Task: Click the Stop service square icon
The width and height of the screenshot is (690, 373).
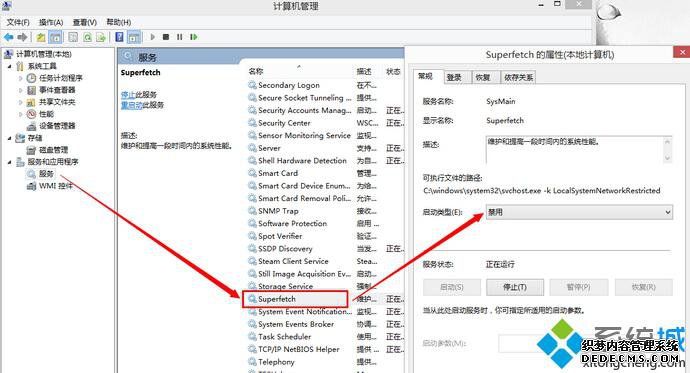Action: [x=166, y=37]
